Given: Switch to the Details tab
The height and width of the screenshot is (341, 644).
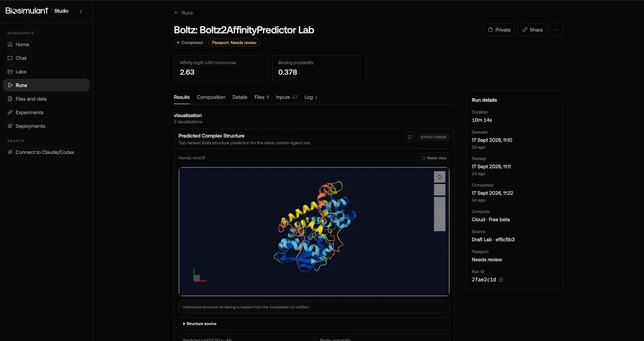Looking at the screenshot, I should point(240,97).
